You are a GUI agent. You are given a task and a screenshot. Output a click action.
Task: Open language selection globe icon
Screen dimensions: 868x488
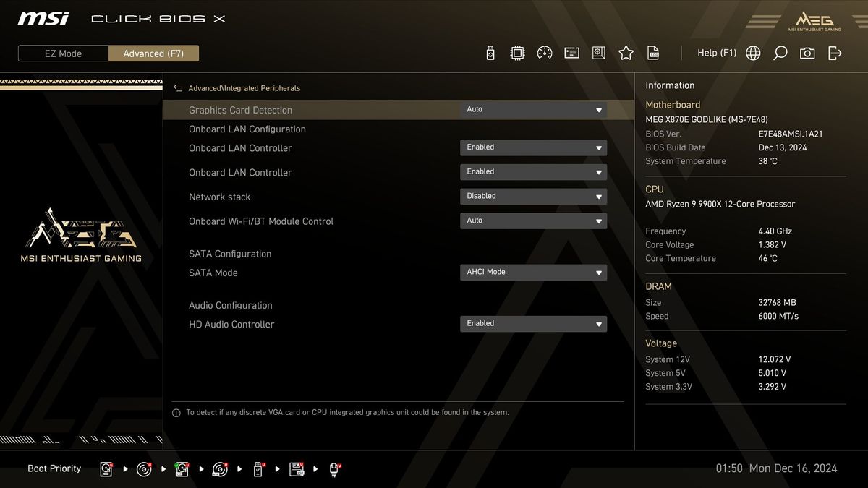pos(753,53)
